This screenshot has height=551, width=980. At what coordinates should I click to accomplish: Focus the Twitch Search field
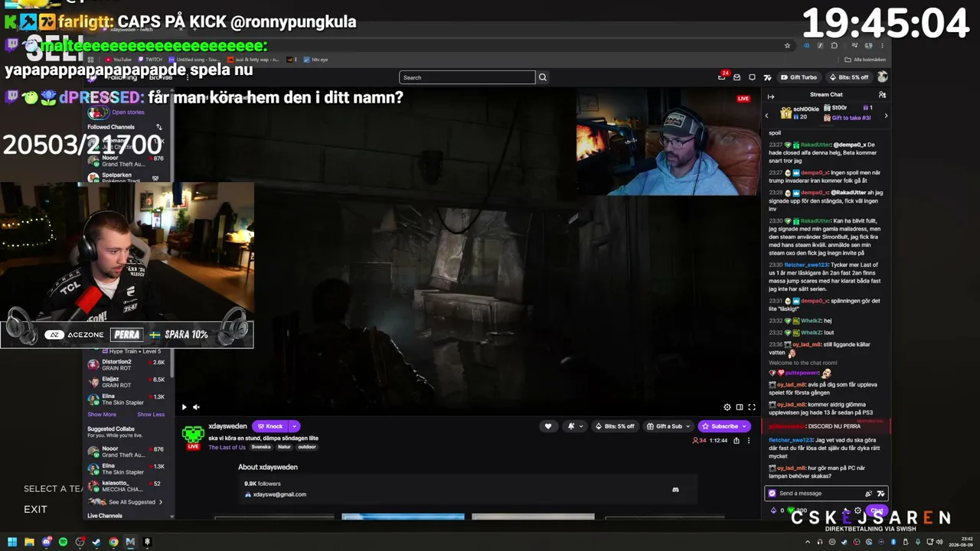(467, 77)
